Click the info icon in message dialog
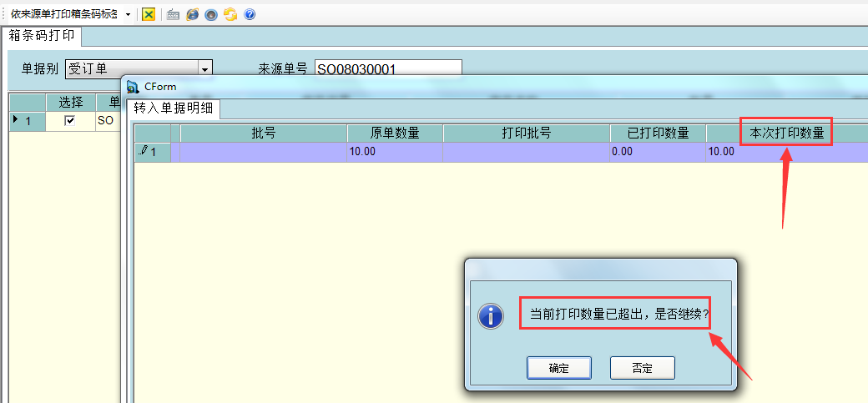 (x=491, y=317)
